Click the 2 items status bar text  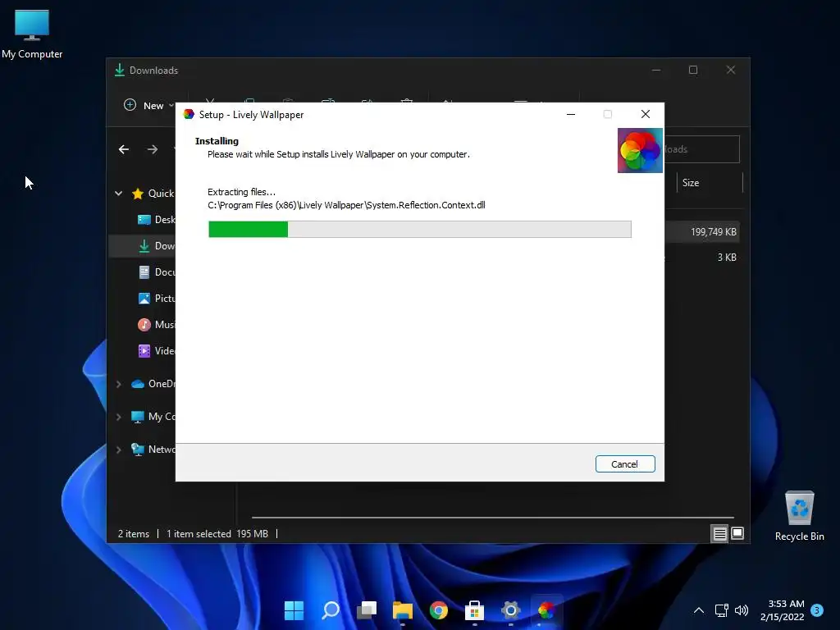[x=134, y=534]
